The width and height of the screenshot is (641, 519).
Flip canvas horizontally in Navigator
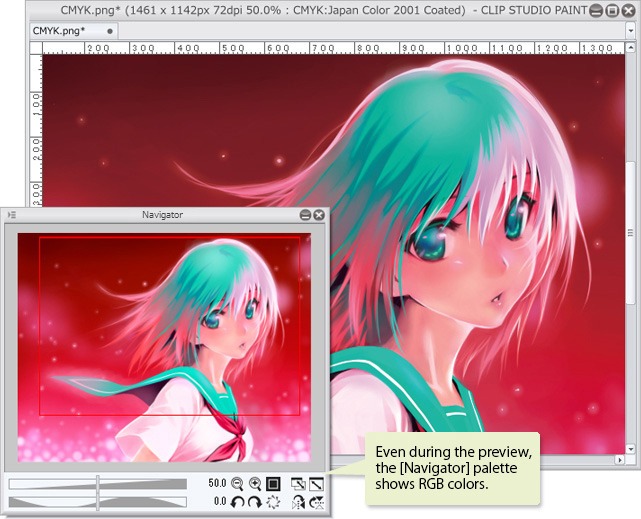[298, 502]
